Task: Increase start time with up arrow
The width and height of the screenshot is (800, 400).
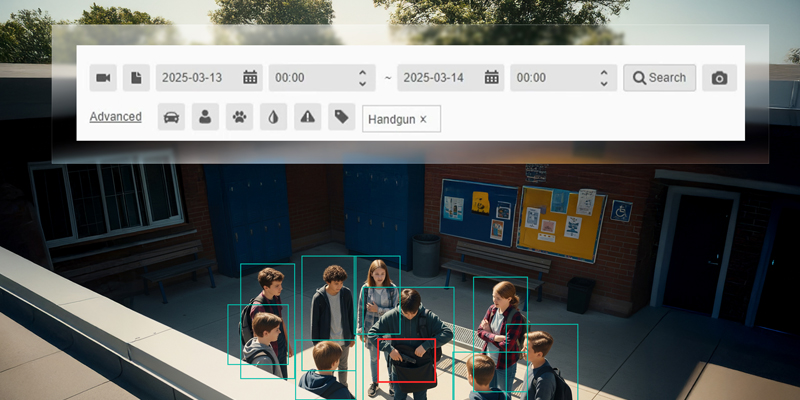Action: pyautogui.click(x=362, y=72)
